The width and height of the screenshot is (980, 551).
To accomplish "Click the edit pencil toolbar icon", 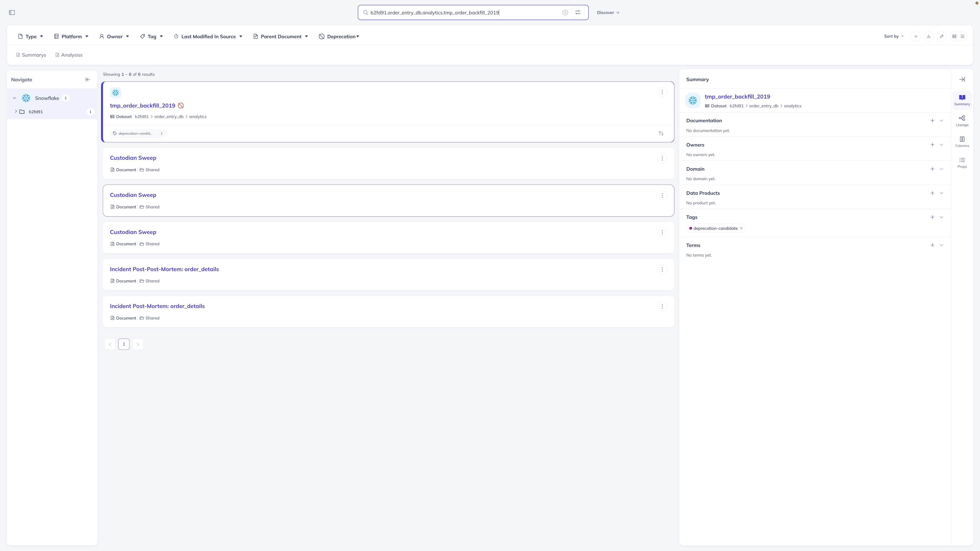I will point(942,37).
